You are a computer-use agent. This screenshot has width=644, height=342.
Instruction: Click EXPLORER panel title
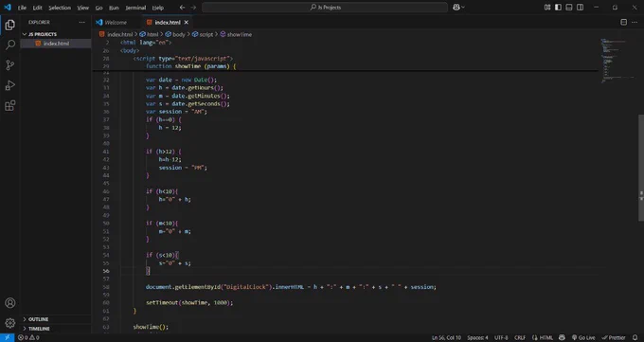click(x=39, y=22)
